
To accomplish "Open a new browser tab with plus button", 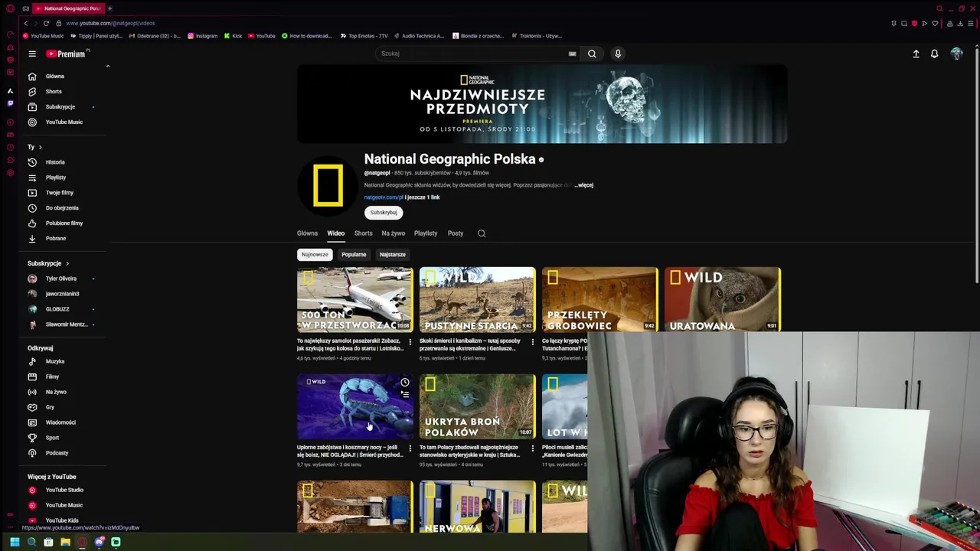I will (109, 8).
